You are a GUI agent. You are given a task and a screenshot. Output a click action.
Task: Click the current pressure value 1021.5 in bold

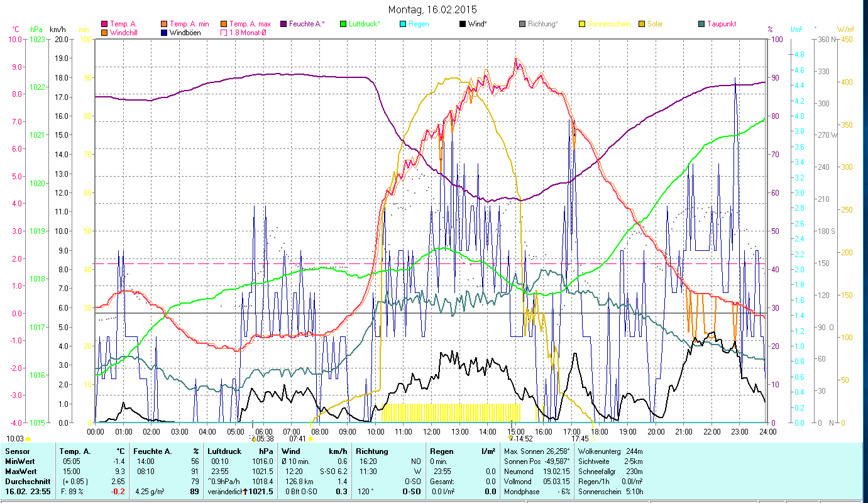(x=261, y=491)
